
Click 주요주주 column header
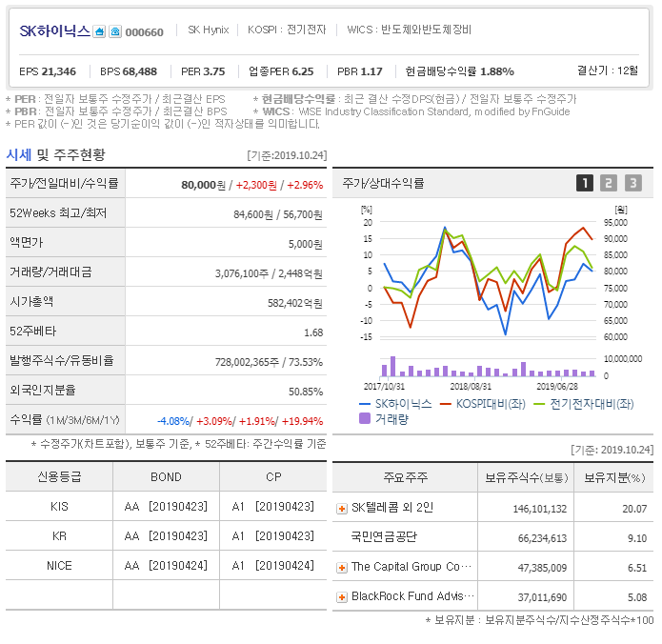coord(406,477)
